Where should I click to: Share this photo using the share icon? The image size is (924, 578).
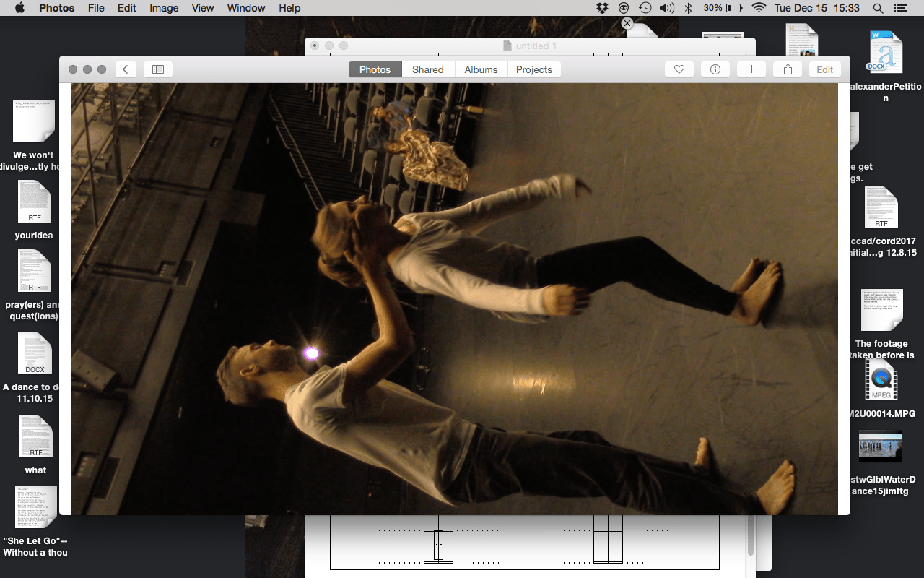788,69
